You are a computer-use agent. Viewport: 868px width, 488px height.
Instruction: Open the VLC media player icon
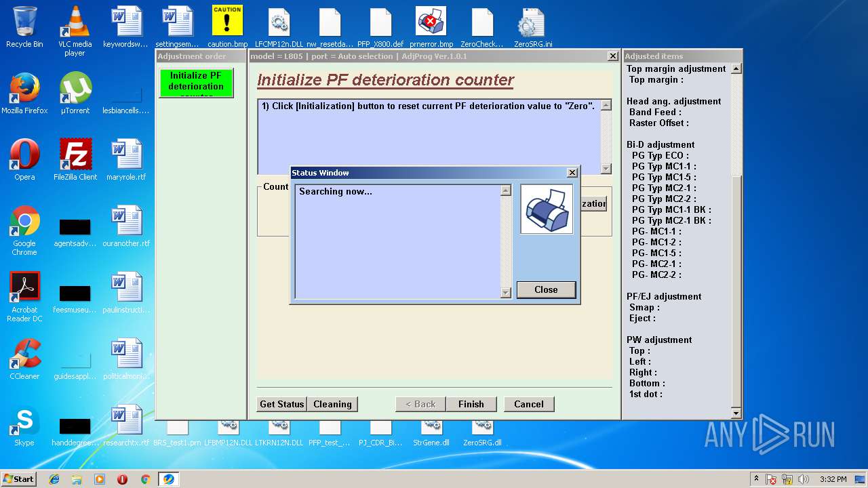point(75,30)
